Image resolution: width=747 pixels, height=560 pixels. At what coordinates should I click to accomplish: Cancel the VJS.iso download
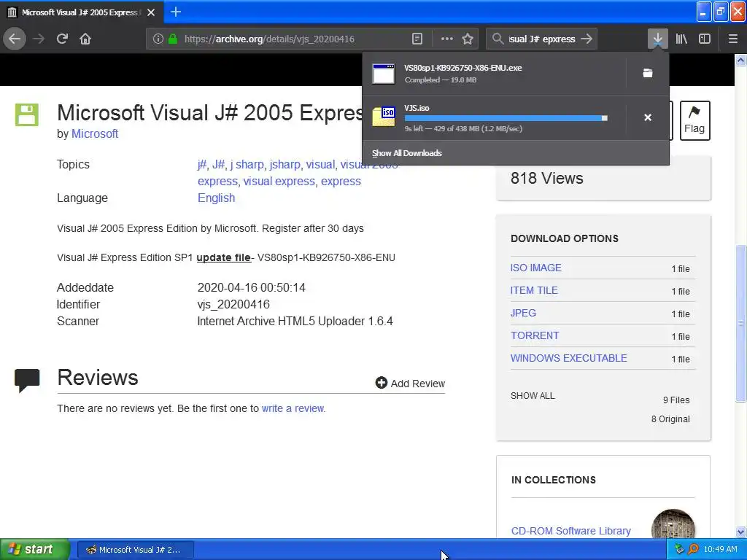coord(648,117)
